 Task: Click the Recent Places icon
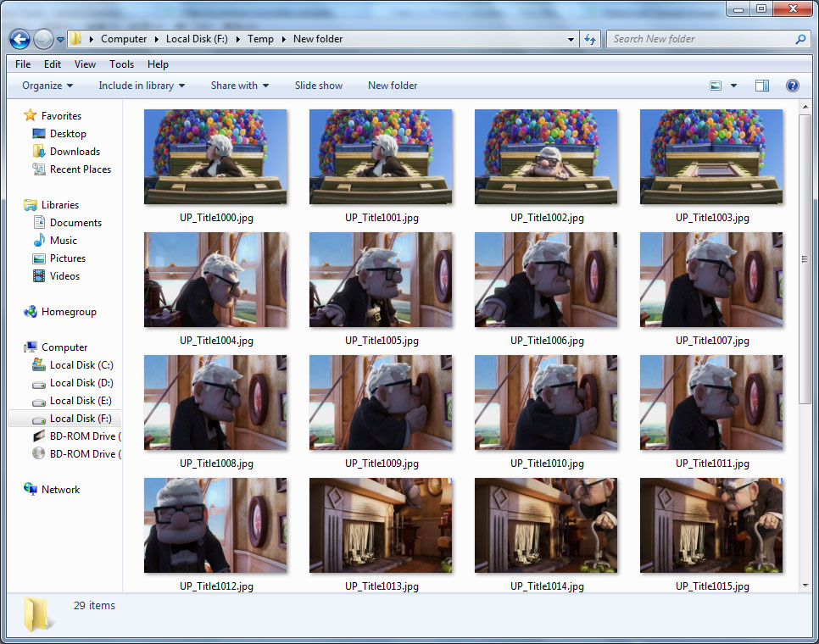39,169
